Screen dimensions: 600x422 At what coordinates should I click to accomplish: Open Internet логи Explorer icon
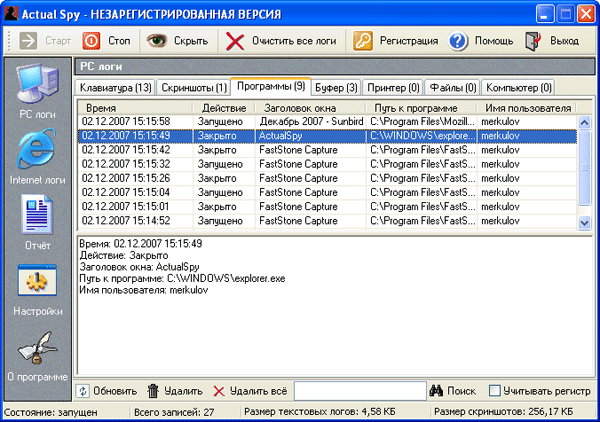tap(37, 148)
